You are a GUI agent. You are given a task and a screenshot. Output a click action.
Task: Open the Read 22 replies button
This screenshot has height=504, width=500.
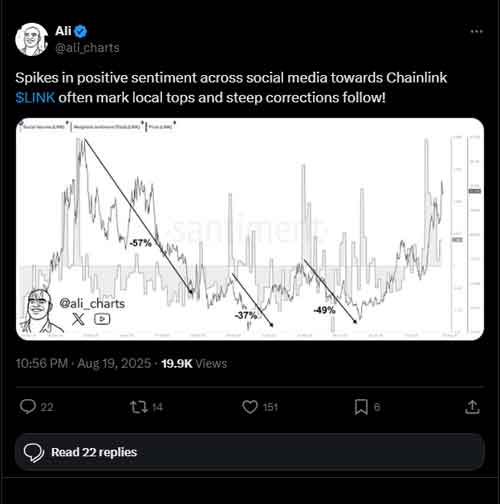(249, 452)
